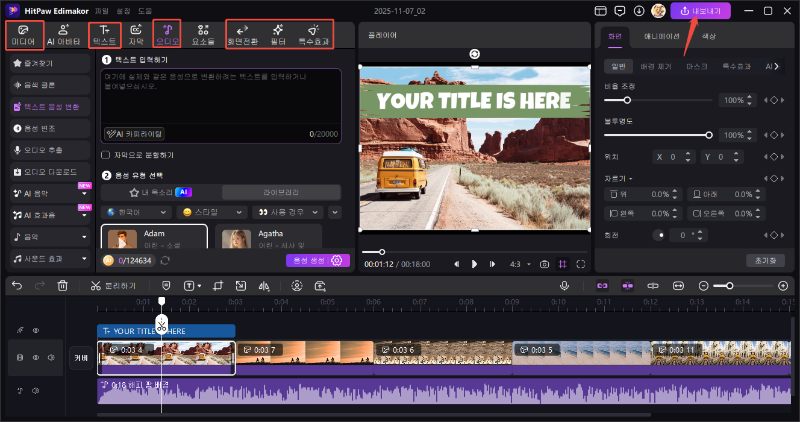Open the 4:3 aspect ratio dropdown
The height and width of the screenshot is (422, 800).
tap(519, 264)
